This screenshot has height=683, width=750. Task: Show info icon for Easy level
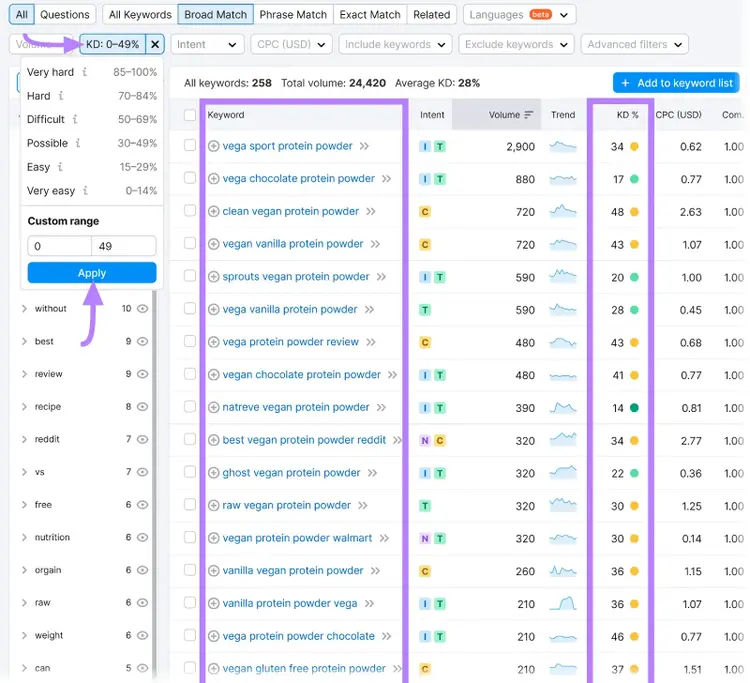click(60, 167)
